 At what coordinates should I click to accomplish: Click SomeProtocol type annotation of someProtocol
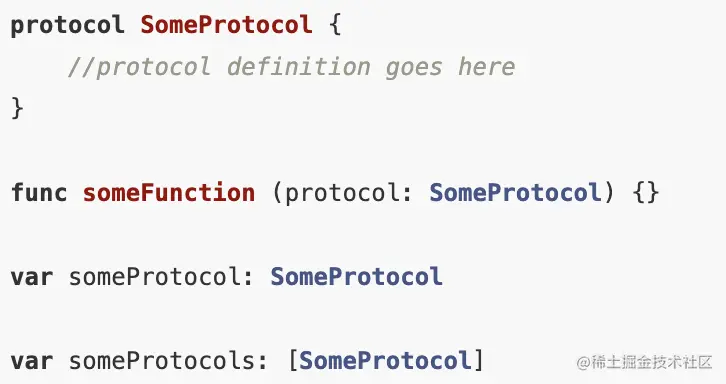[x=357, y=277]
